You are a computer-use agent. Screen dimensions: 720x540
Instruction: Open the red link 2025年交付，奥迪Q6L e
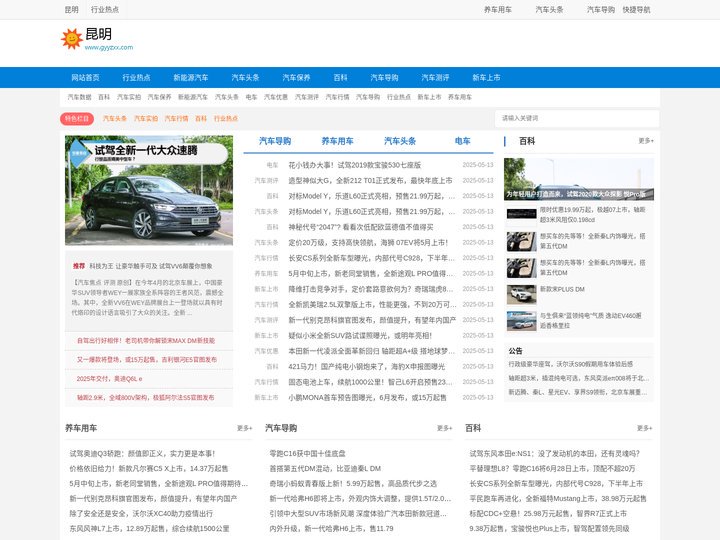[109, 379]
